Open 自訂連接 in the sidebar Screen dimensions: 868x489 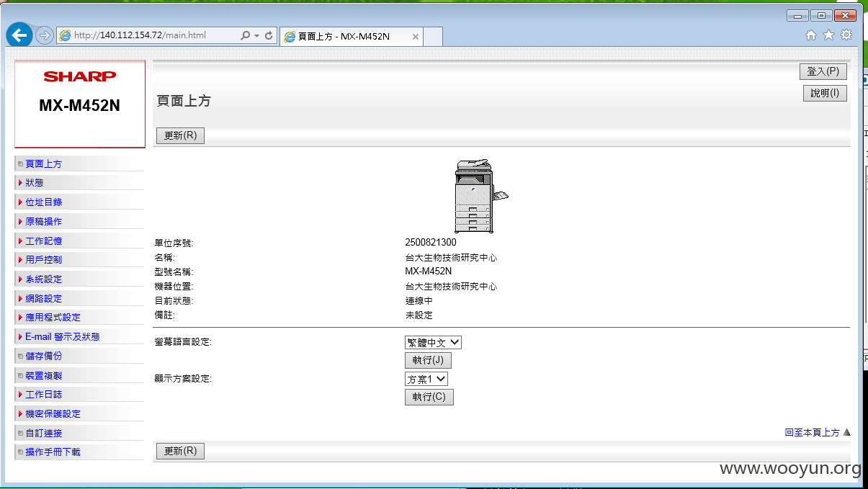coord(43,434)
